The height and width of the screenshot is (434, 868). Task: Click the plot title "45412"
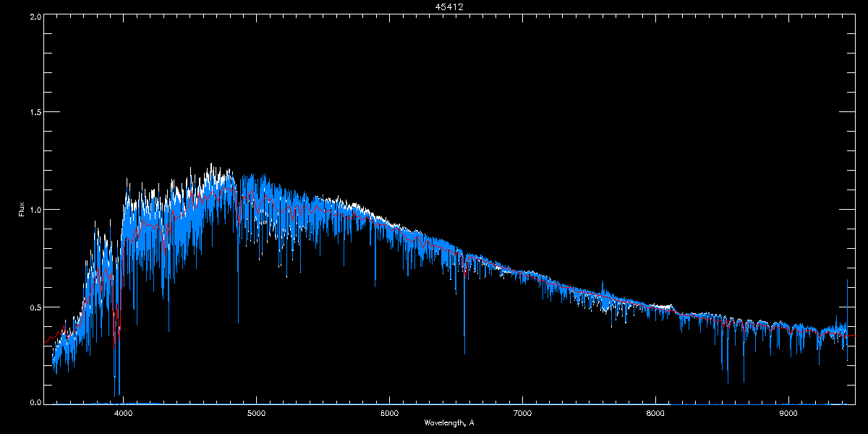pos(449,7)
